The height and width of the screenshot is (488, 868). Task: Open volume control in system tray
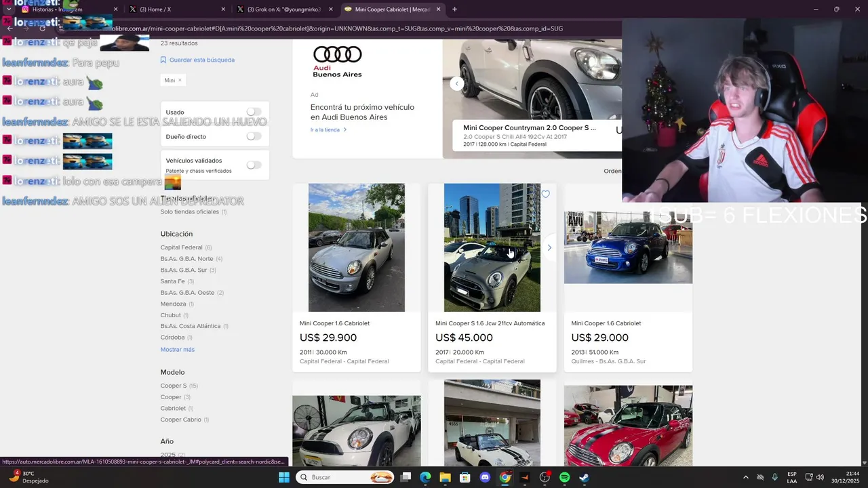pyautogui.click(x=820, y=477)
